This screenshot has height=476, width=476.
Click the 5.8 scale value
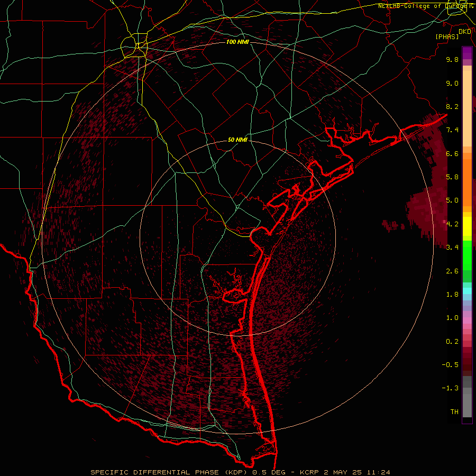(452, 177)
